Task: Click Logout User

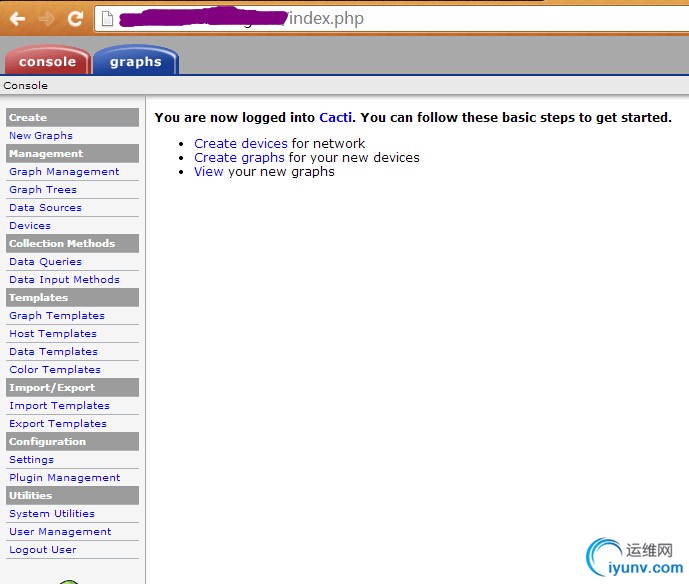Action: coord(43,550)
